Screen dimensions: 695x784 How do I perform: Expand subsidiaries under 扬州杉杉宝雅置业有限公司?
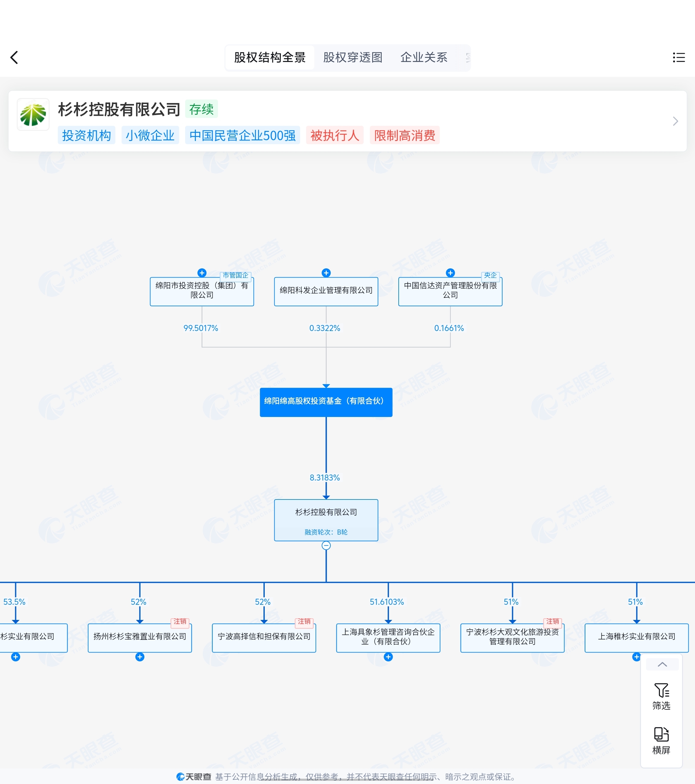pos(140,657)
